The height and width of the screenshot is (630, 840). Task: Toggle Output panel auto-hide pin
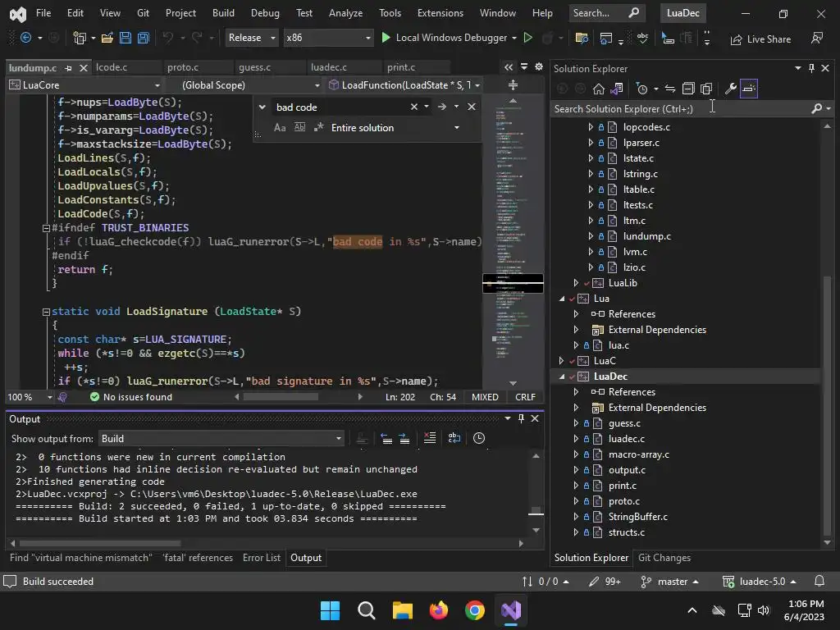coord(521,418)
